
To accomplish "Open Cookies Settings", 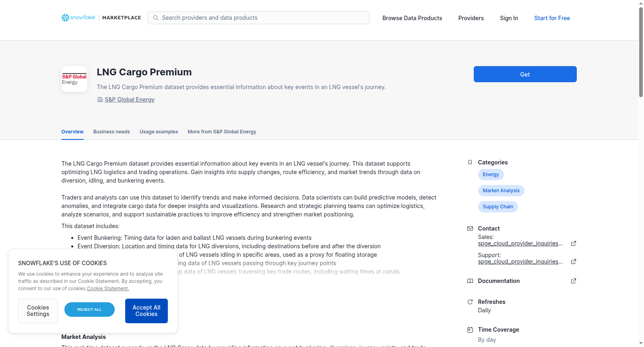I will (38, 311).
